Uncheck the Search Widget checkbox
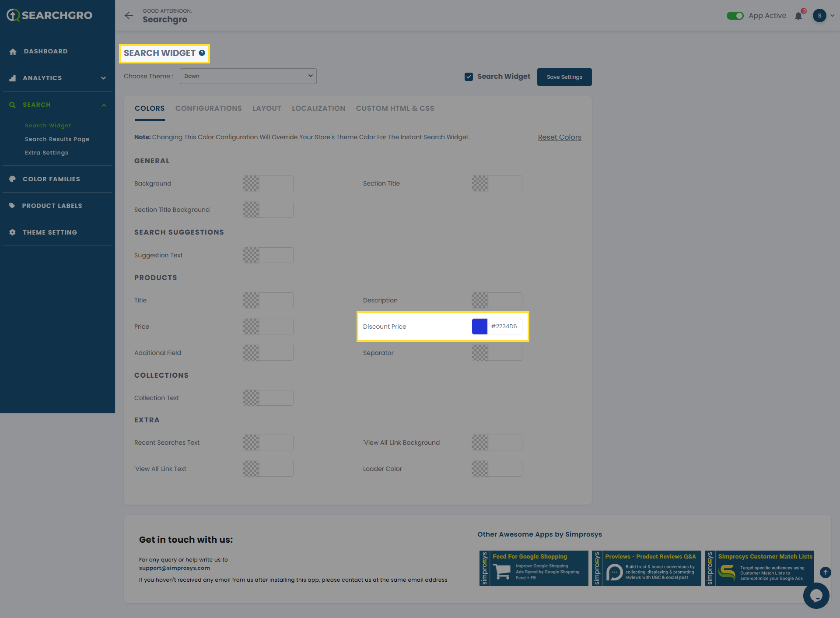This screenshot has height=618, width=840. 469,77
